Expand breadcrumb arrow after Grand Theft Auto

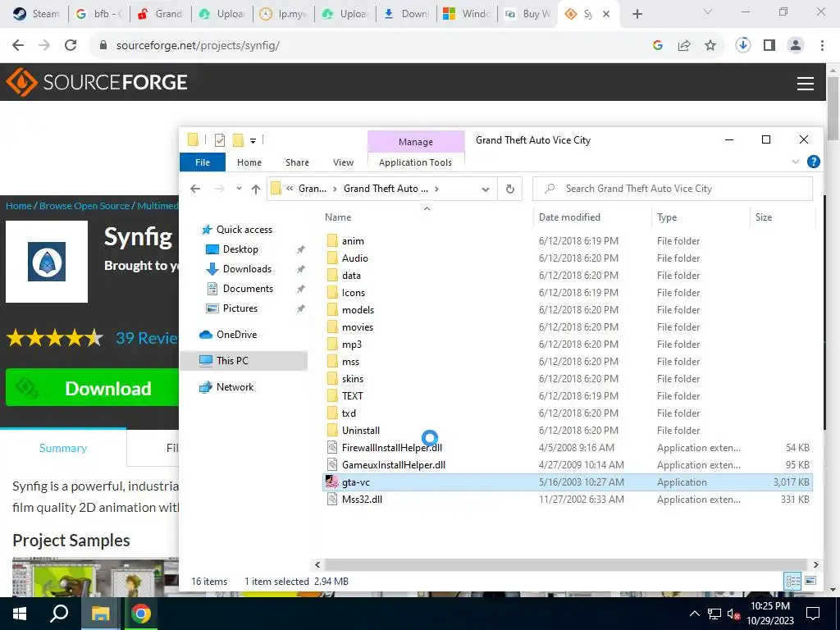(x=437, y=189)
